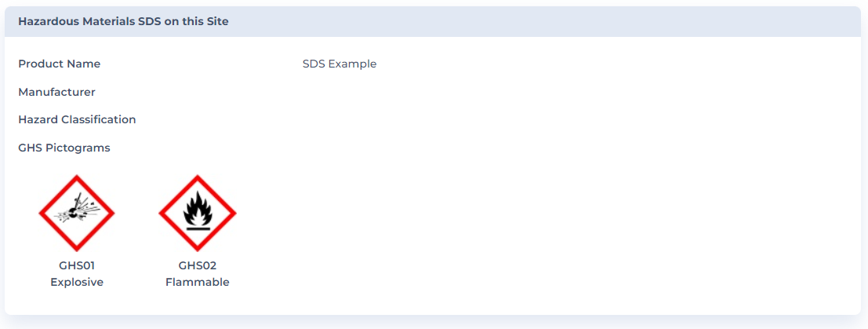The width and height of the screenshot is (868, 329).
Task: Click the Manufacturer label
Action: (x=56, y=92)
